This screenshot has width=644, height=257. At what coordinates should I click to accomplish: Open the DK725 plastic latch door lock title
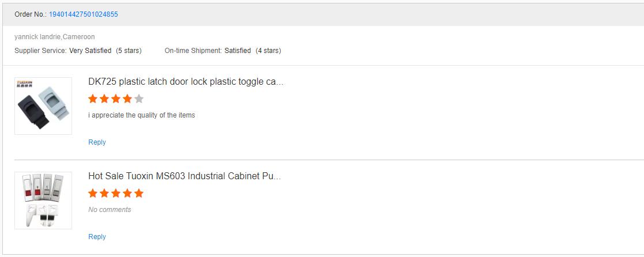coord(186,82)
